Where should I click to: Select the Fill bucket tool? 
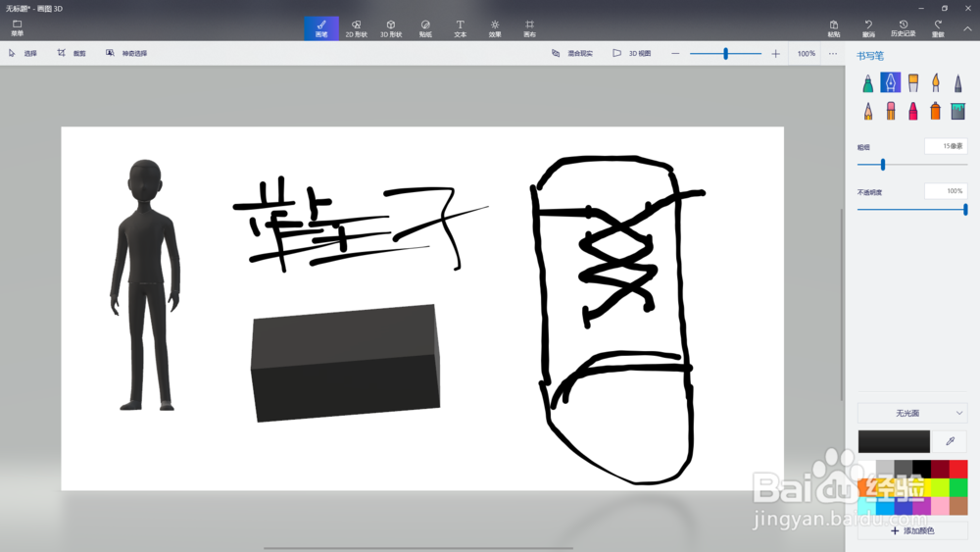pos(957,111)
